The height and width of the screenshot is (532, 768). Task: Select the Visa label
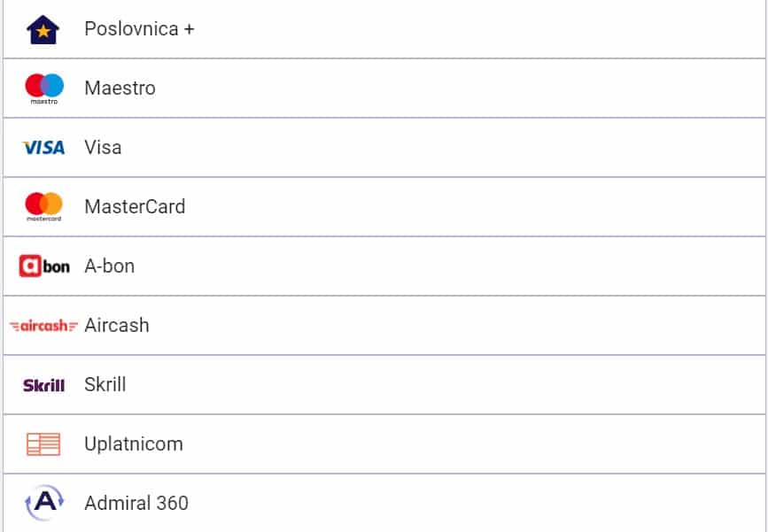pyautogui.click(x=103, y=147)
